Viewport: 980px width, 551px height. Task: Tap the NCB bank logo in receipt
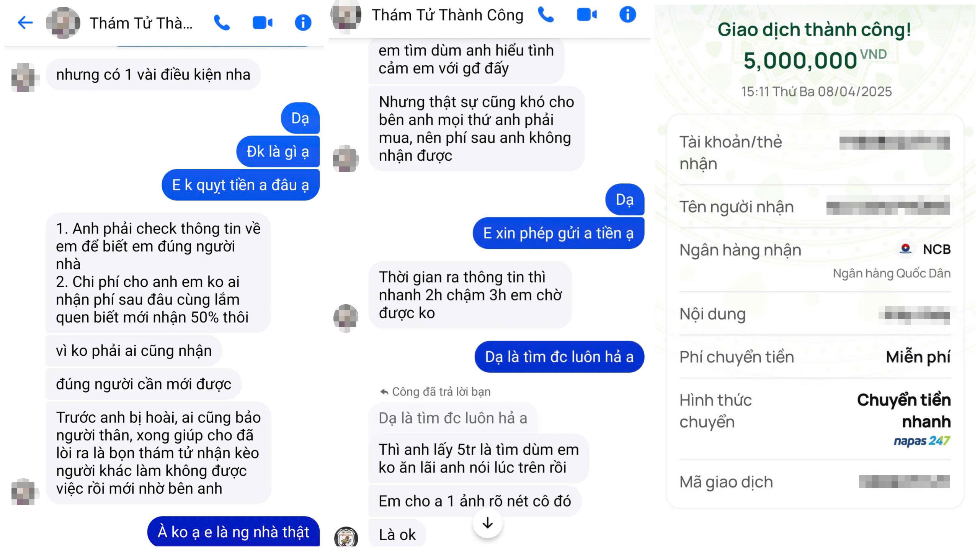(x=906, y=249)
